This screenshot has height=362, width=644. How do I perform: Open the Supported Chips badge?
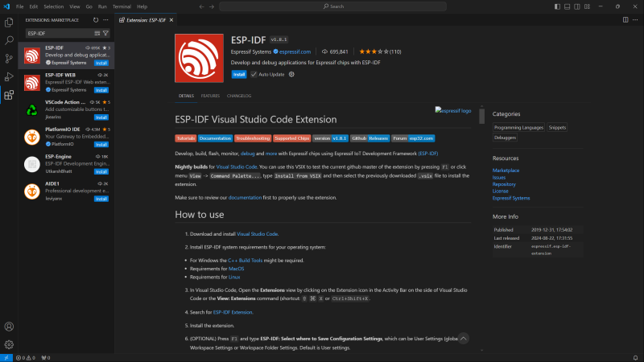[292, 138]
